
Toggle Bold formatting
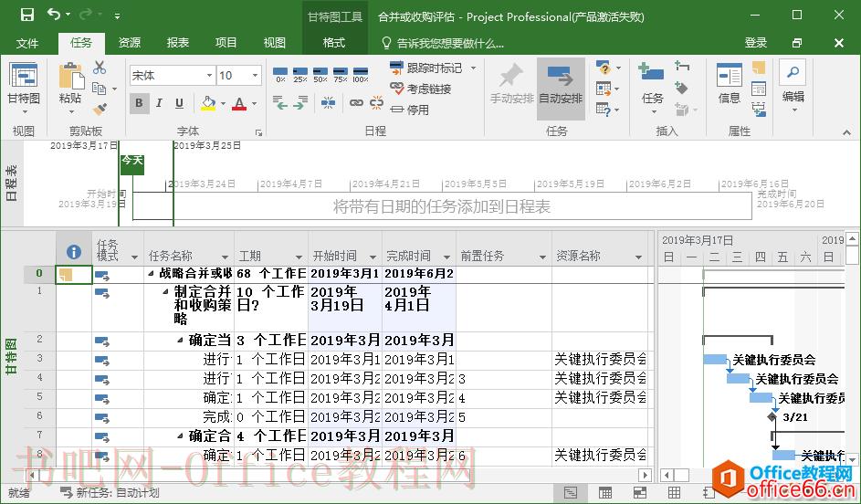click(139, 102)
